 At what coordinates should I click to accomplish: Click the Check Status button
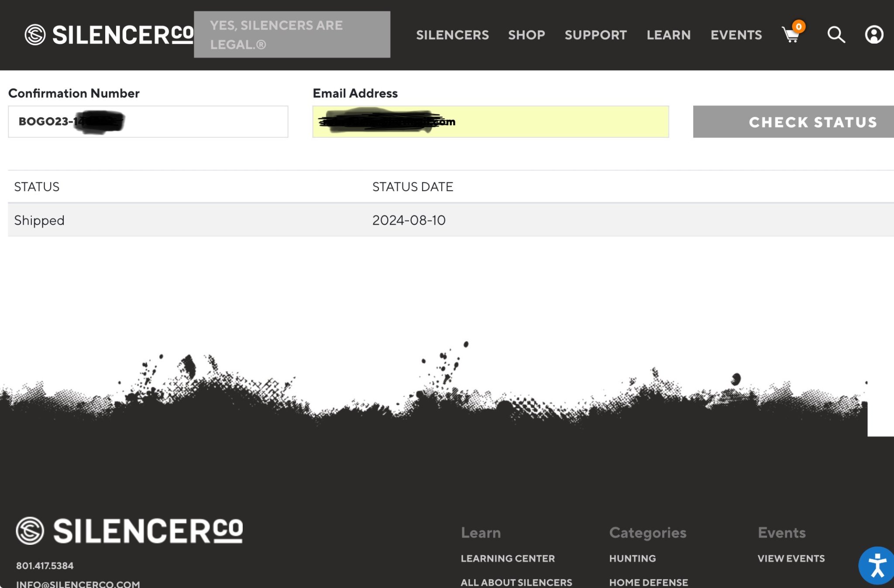tap(794, 122)
